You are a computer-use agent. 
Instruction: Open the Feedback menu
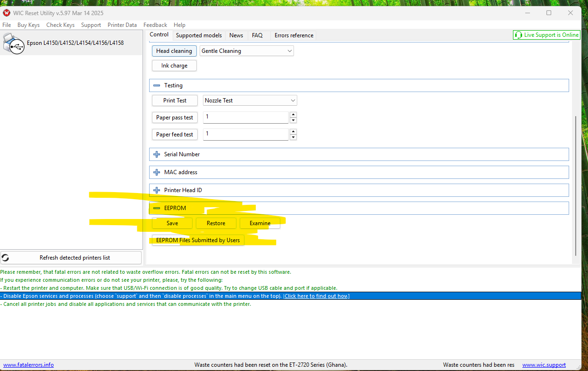coord(155,25)
